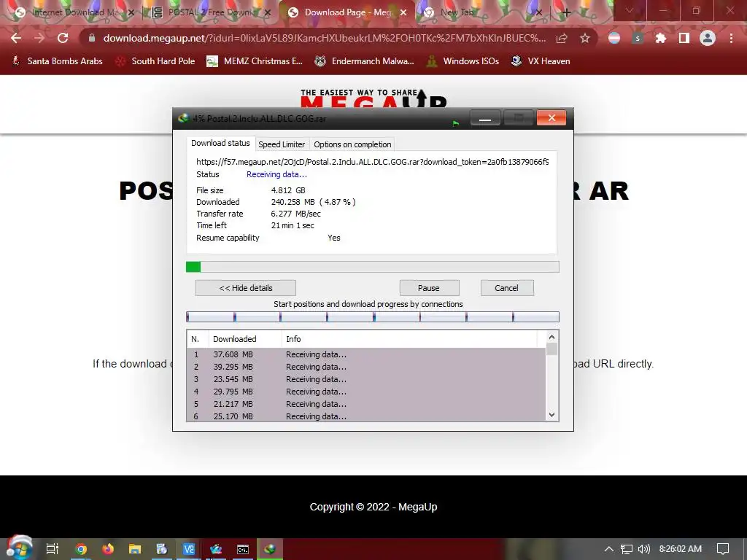View site info via the padlock icon
The image size is (747, 560).
(x=92, y=38)
